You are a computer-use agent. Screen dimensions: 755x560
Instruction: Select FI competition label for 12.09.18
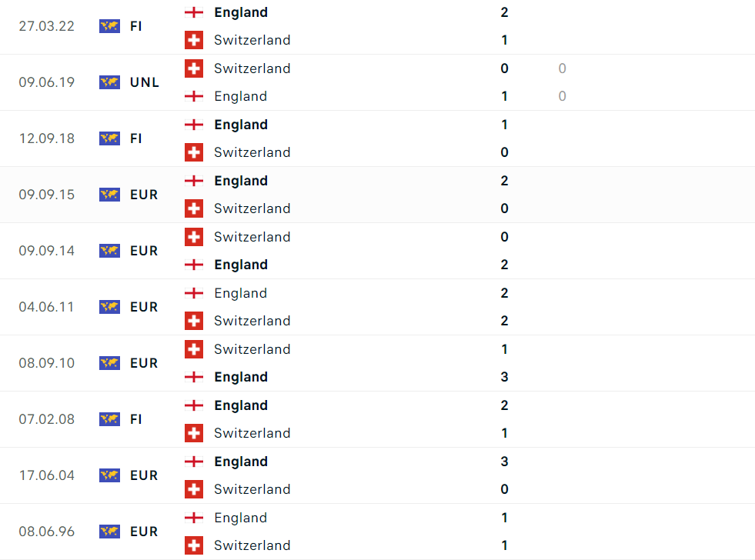coord(136,138)
